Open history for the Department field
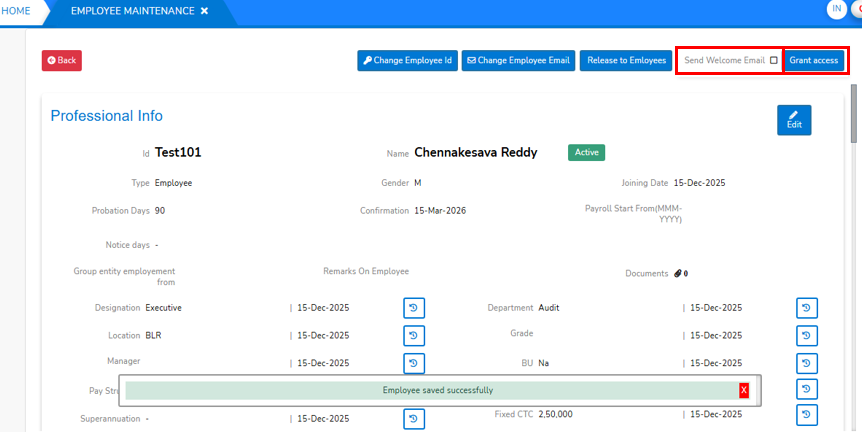The height and width of the screenshot is (432, 862). coord(807,308)
